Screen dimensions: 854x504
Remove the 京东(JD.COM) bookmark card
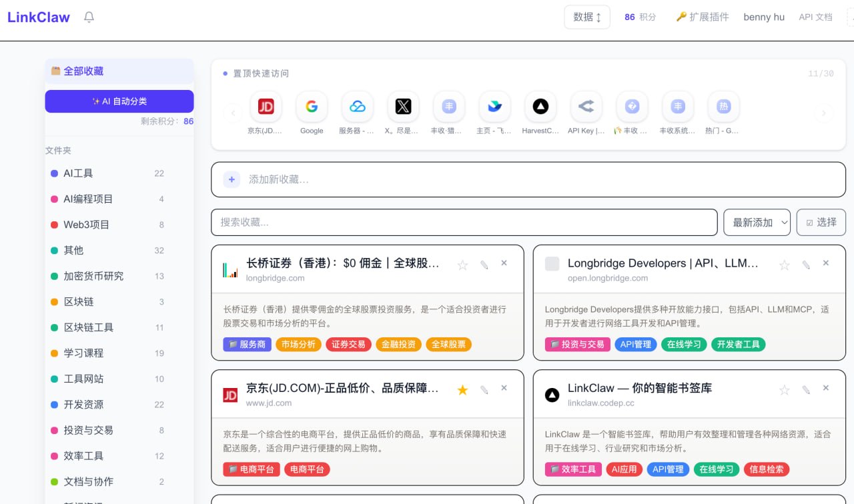coord(504,388)
